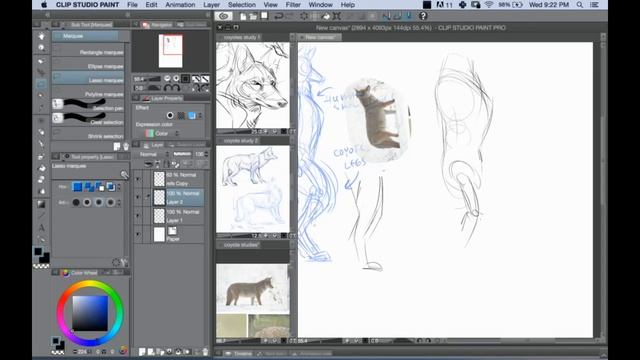640x360 pixels.
Task: Click the New file icon in the command bar
Action: coord(243,16)
